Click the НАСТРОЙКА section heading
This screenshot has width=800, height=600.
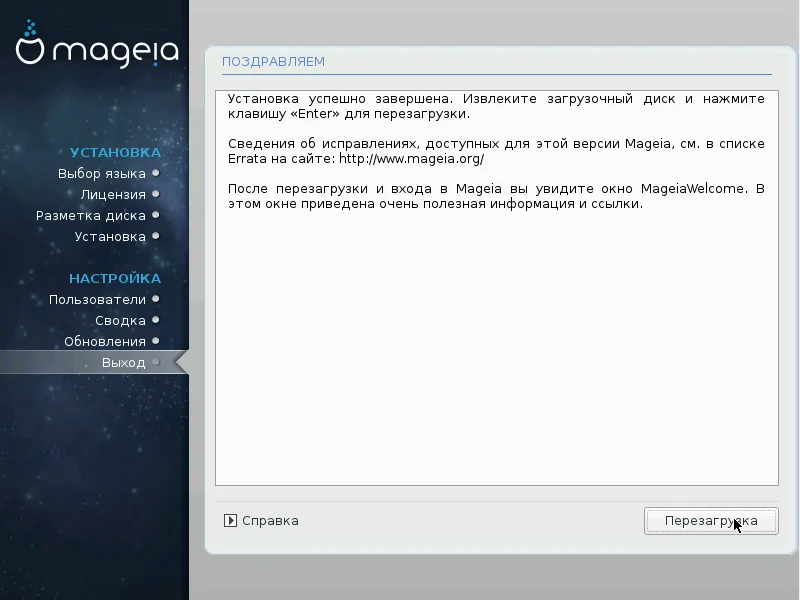tap(115, 279)
